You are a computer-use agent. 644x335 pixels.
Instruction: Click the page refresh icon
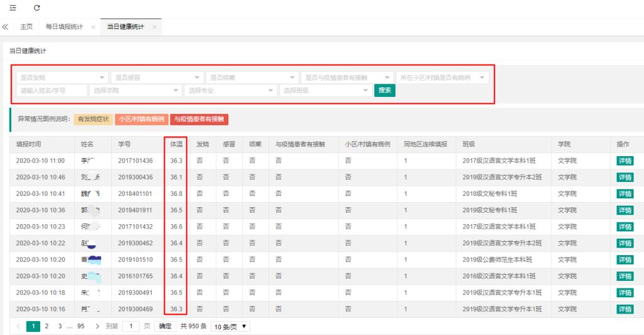coord(37,8)
